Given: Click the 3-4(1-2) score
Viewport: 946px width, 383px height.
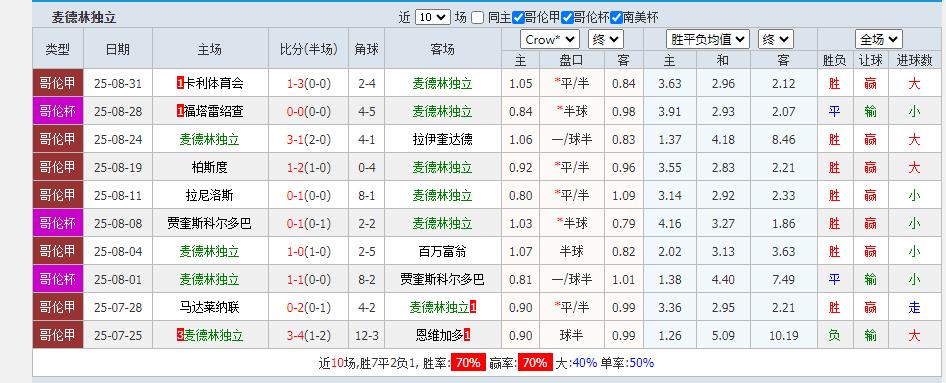Looking at the screenshot, I should coord(309,335).
